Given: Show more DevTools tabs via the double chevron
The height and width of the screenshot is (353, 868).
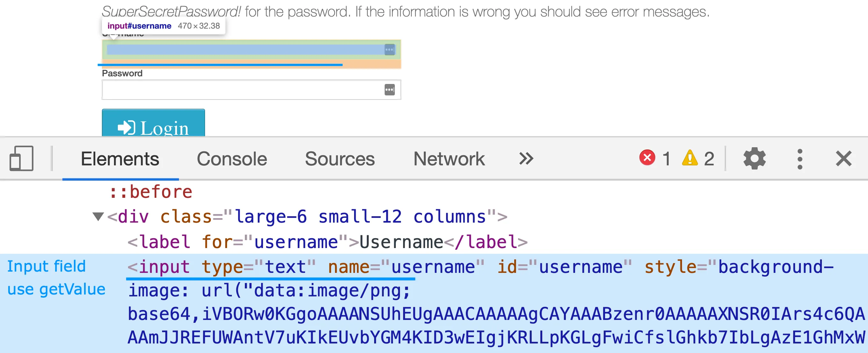Looking at the screenshot, I should 526,158.
